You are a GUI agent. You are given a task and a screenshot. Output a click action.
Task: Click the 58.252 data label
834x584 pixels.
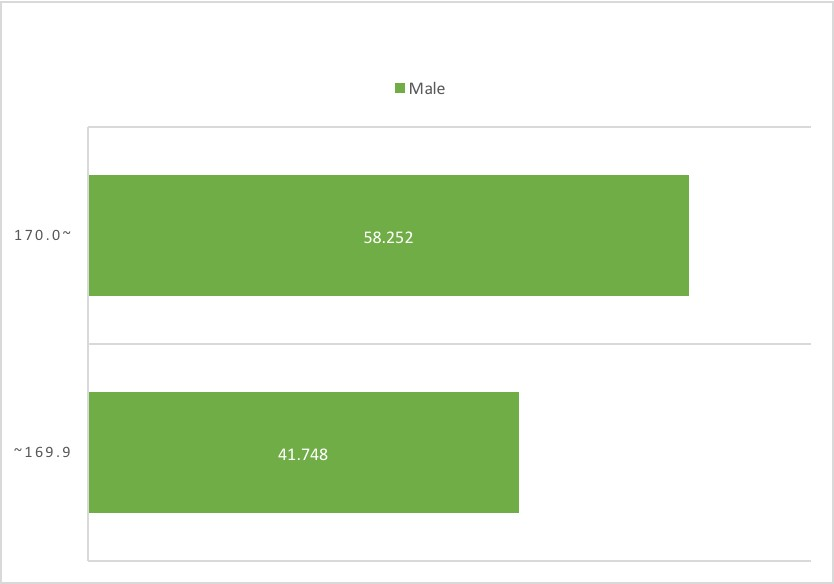pyautogui.click(x=388, y=237)
